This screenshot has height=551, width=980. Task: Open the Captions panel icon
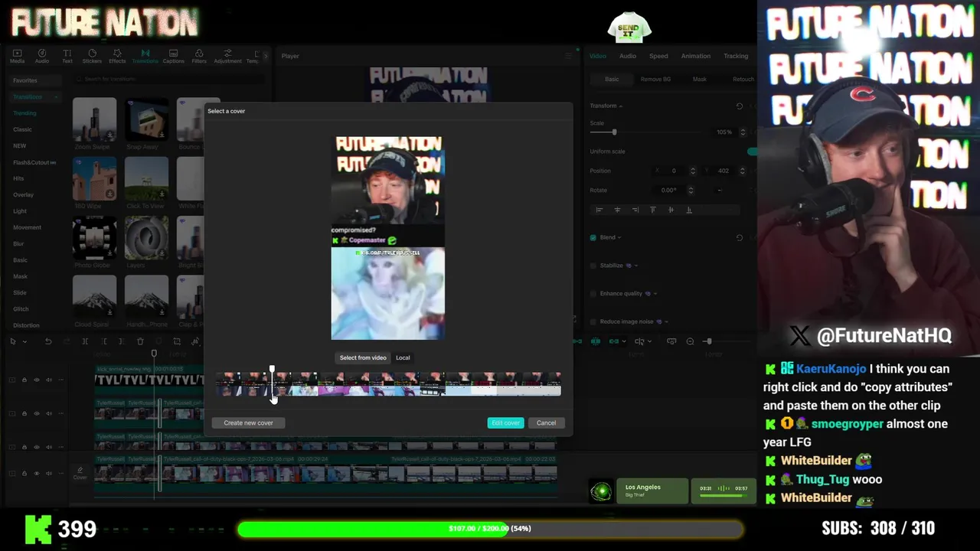point(173,56)
